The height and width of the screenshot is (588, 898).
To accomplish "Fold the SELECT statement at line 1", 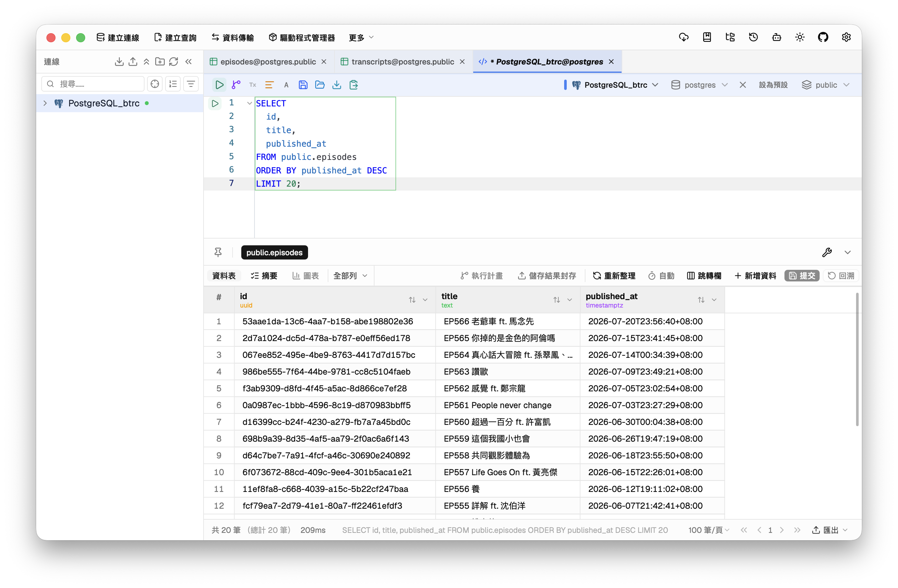I will (x=249, y=103).
